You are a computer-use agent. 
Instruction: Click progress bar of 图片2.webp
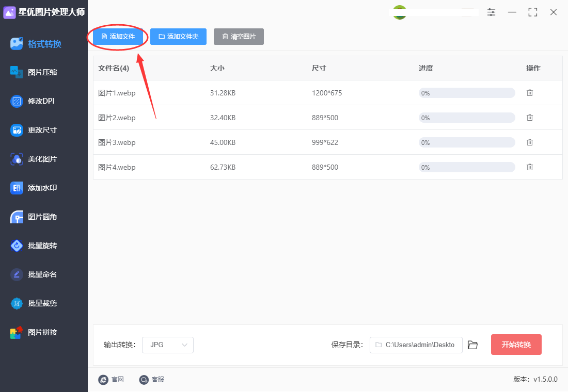click(x=467, y=118)
